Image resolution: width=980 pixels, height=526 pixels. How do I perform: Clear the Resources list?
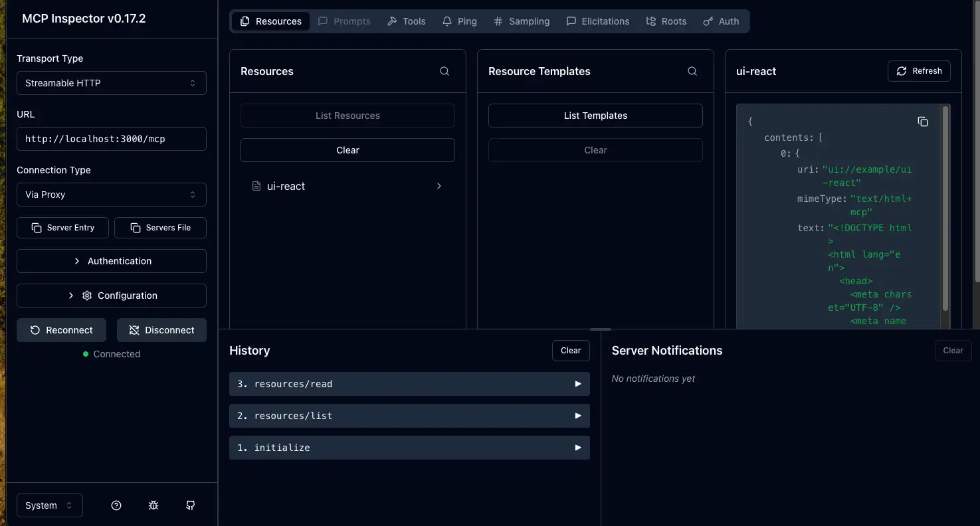click(347, 150)
